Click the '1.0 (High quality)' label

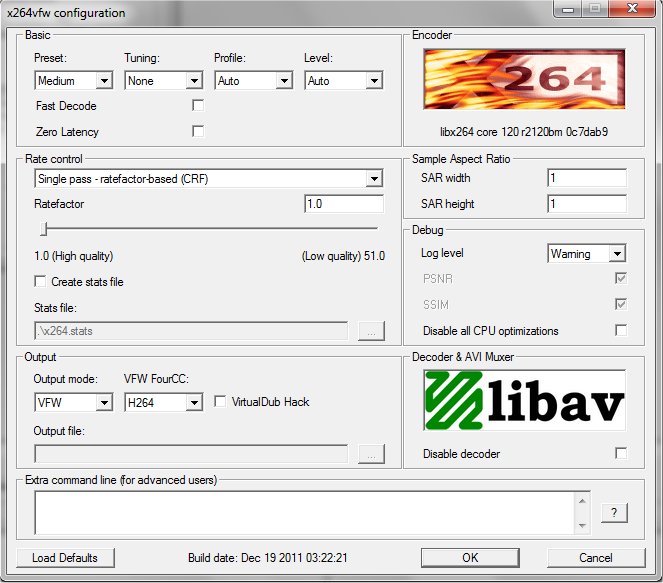[74, 256]
